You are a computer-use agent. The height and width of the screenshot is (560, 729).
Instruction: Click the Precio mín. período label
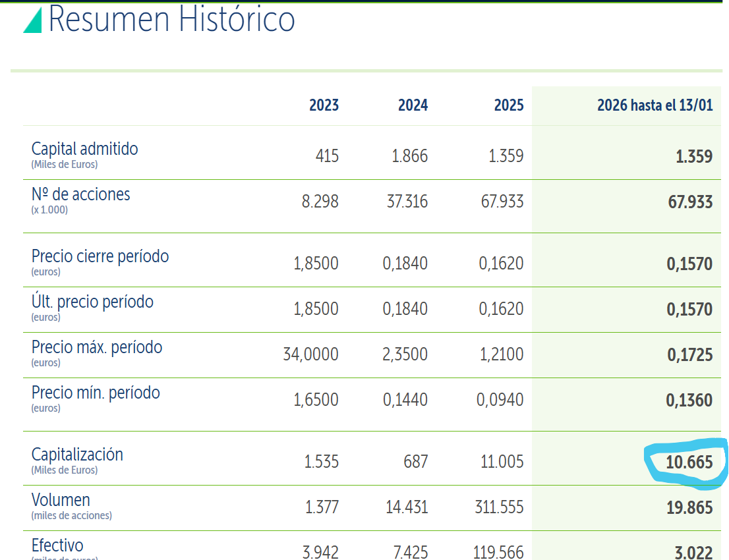point(96,393)
